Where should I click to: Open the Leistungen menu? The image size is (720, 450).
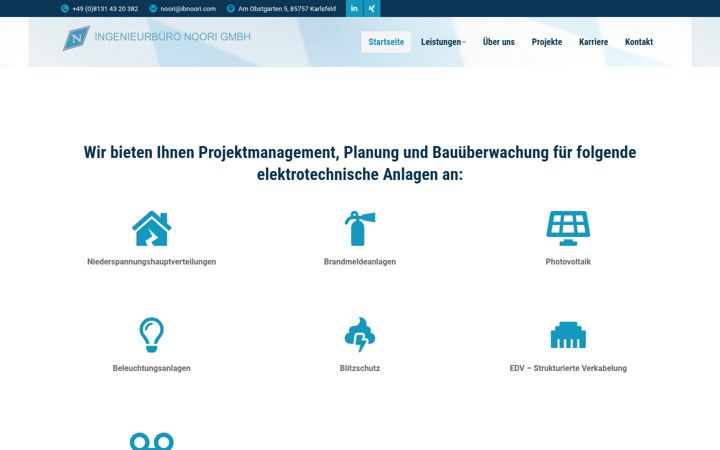tap(443, 42)
